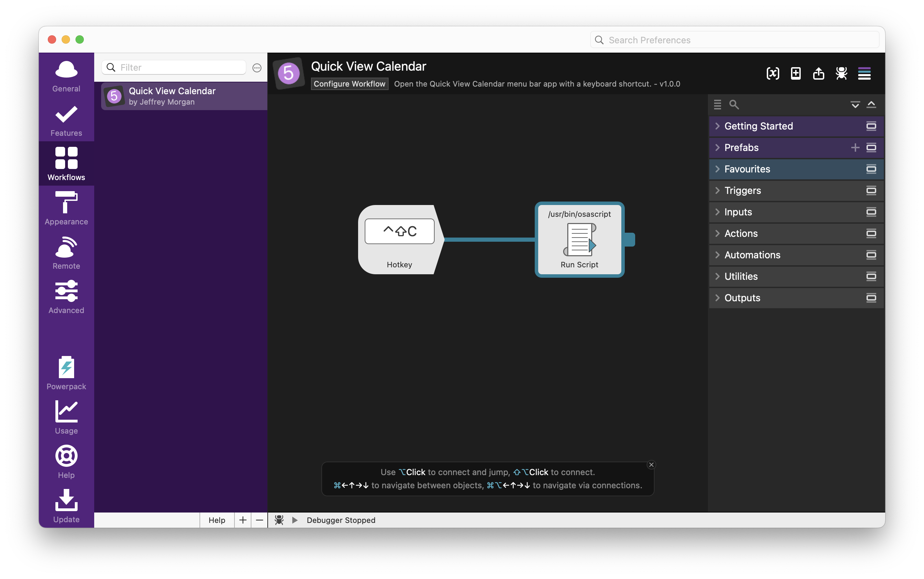The image size is (924, 579).
Task: Expand the Favourites section
Action: coord(717,169)
